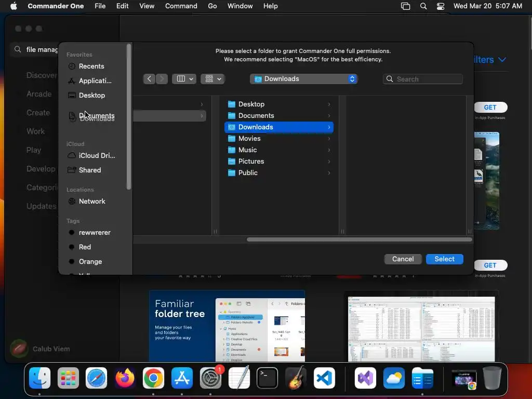Open App Store from the Dock

click(182, 378)
